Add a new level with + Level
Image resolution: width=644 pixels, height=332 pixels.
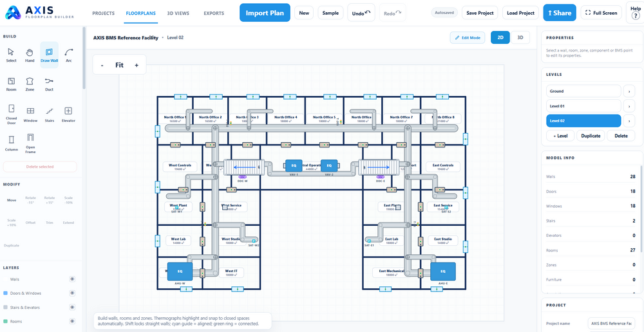coord(560,135)
